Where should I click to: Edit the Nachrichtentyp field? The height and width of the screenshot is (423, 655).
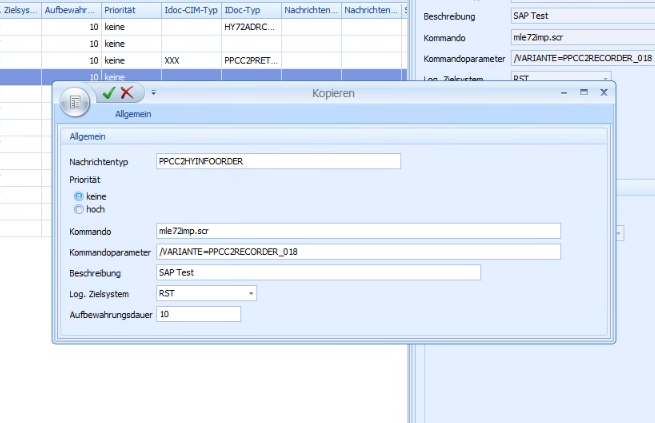click(278, 161)
